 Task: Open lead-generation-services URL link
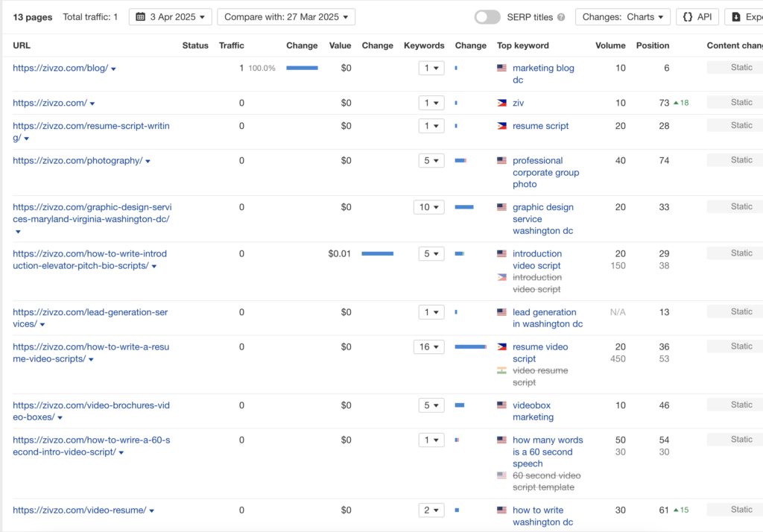pos(90,318)
